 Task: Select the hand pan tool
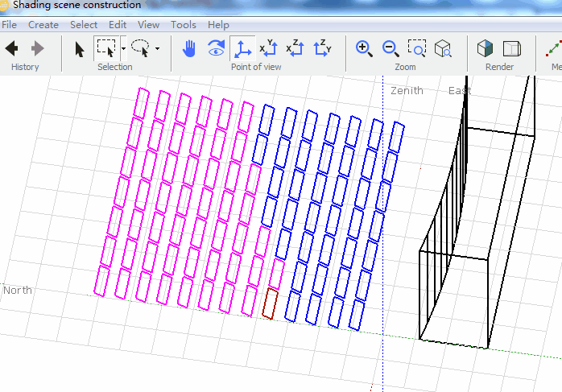[189, 49]
